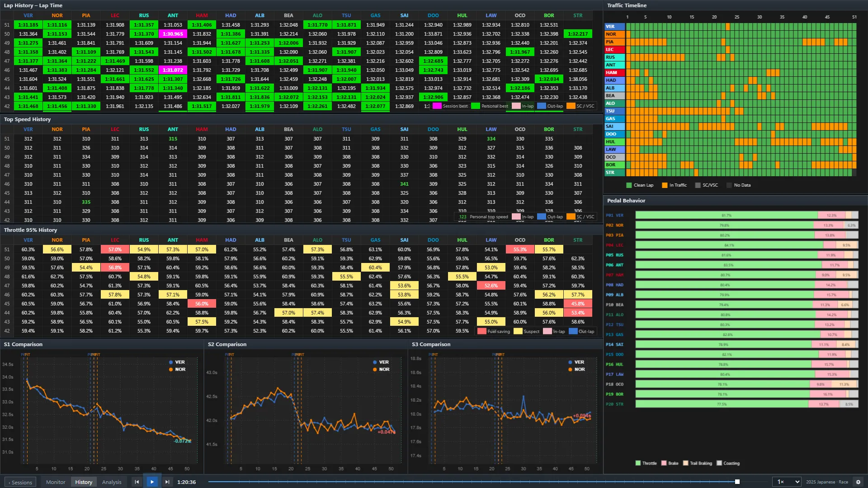Click the playback timeline slider handle

[737, 482]
